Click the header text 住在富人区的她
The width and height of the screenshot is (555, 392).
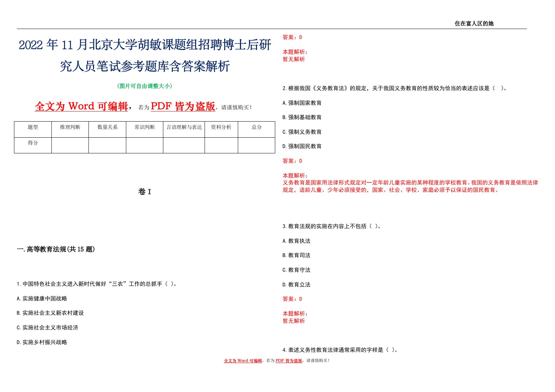pos(474,23)
